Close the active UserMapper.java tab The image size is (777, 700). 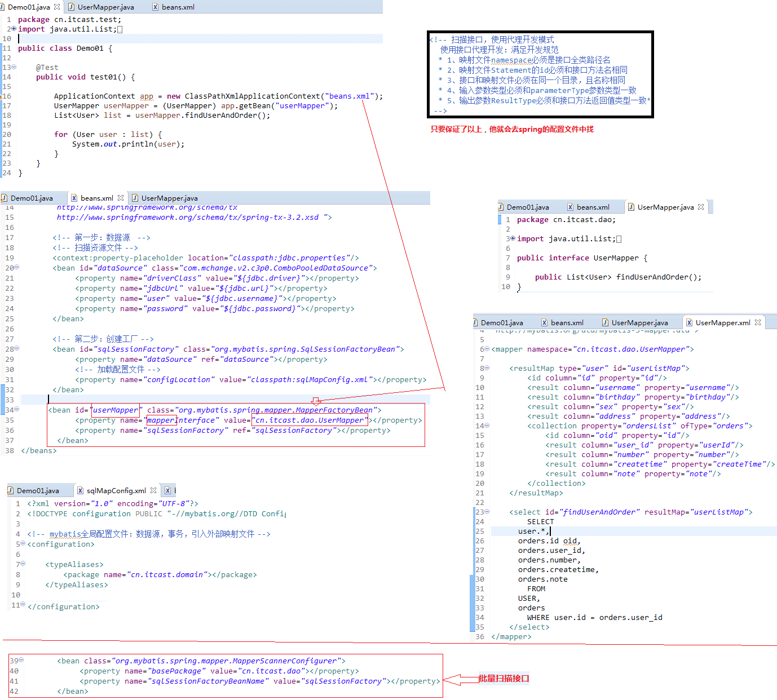[x=701, y=207]
